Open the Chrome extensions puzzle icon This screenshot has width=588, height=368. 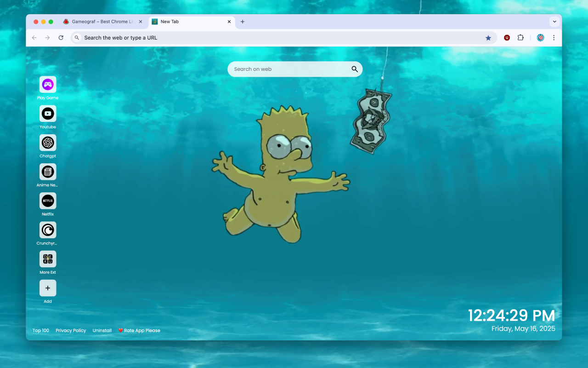pos(520,37)
